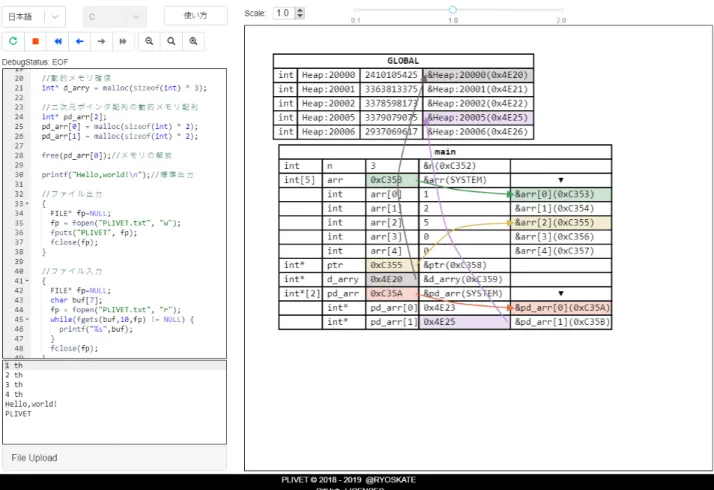Open the C language selector dropdown

click(x=115, y=17)
